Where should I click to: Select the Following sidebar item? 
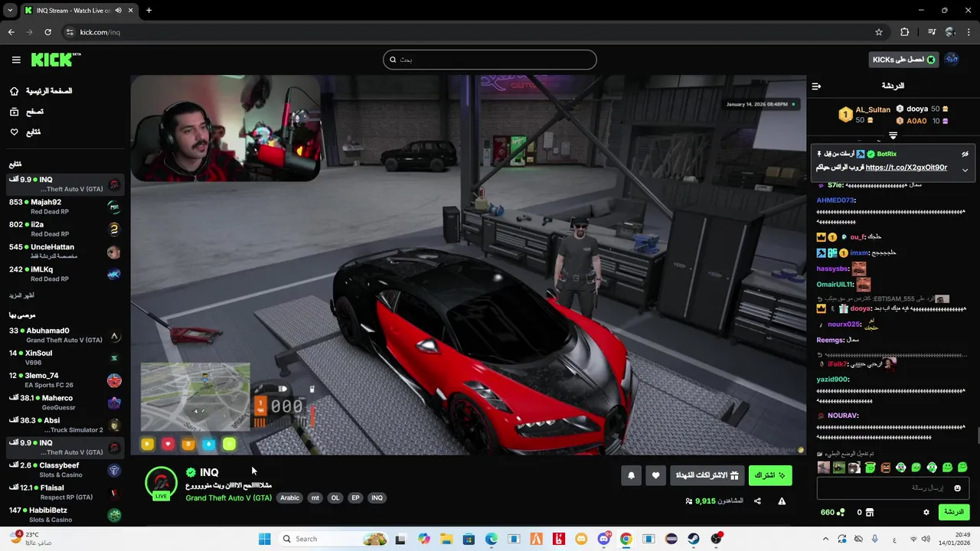click(25, 132)
